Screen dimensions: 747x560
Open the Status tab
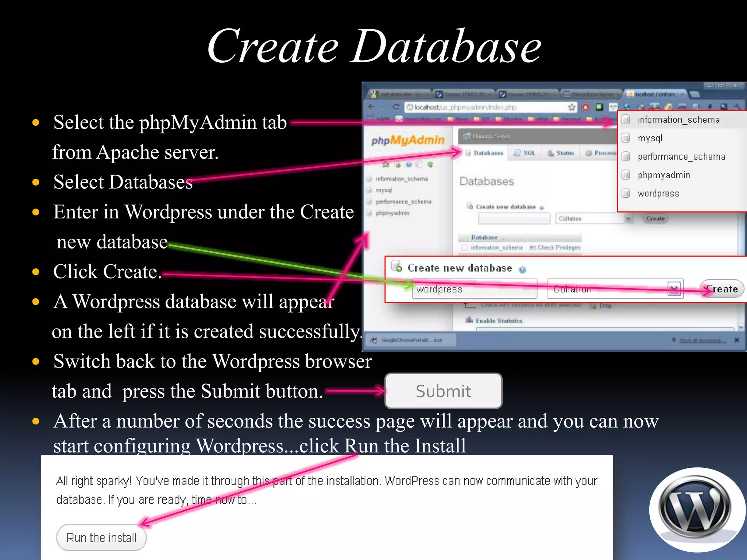point(561,153)
